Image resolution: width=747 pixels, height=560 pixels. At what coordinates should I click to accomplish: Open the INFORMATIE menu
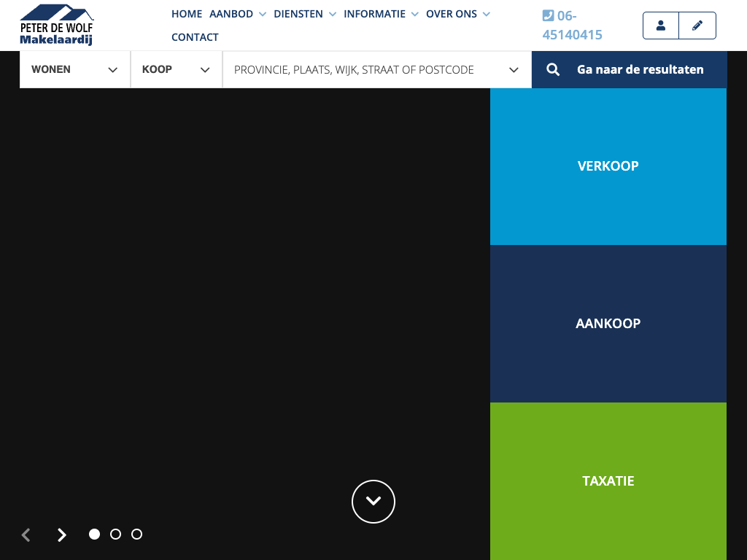(x=380, y=14)
